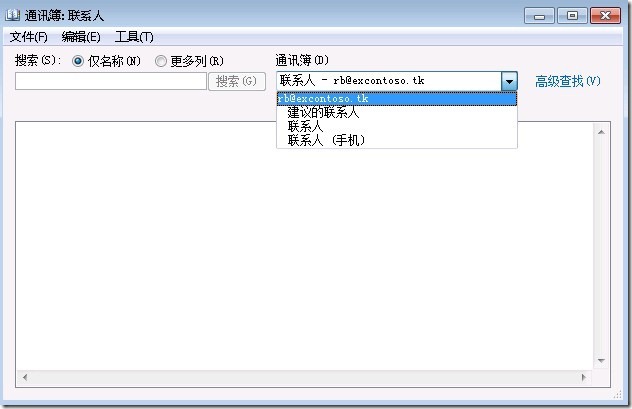Open the 工具(T) menu

click(x=134, y=37)
